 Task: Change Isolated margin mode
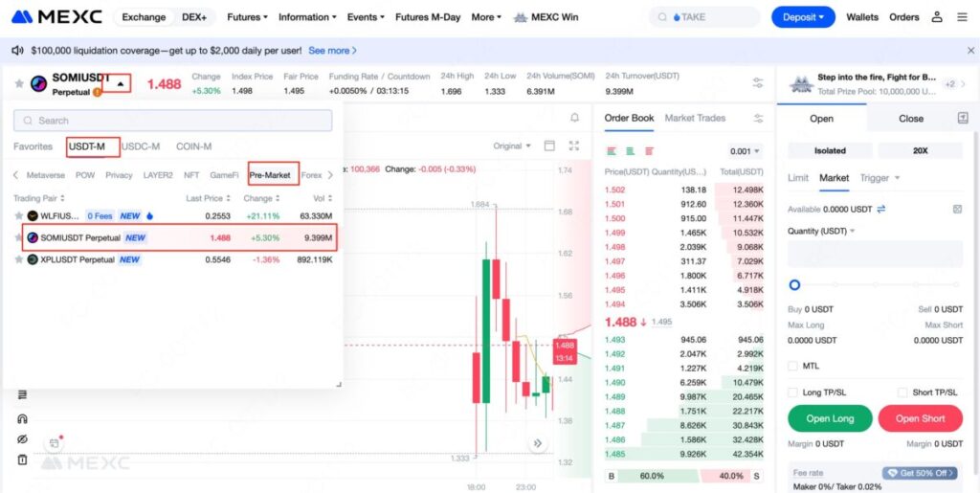(x=830, y=150)
